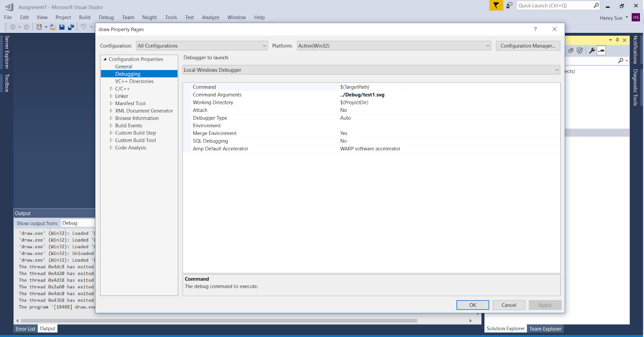Click the Visual Studio logo in title bar
The width and height of the screenshot is (644, 337).
click(9, 7)
